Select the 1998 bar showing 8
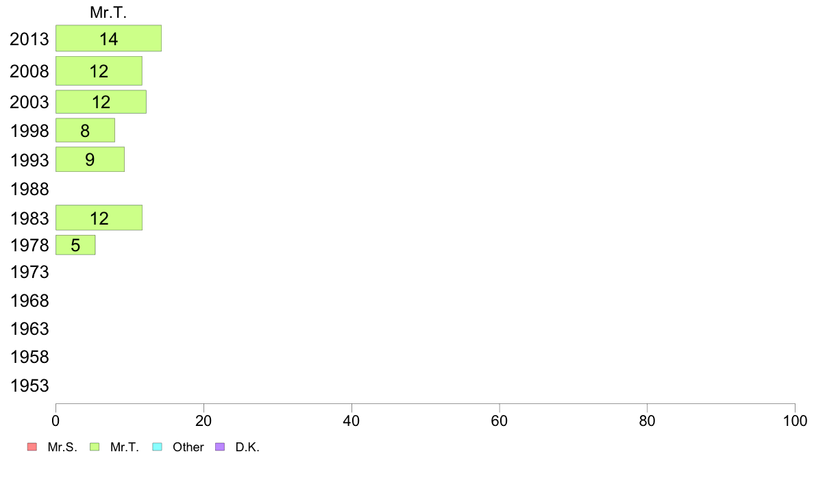Screen dimensions: 814x504 [85, 130]
